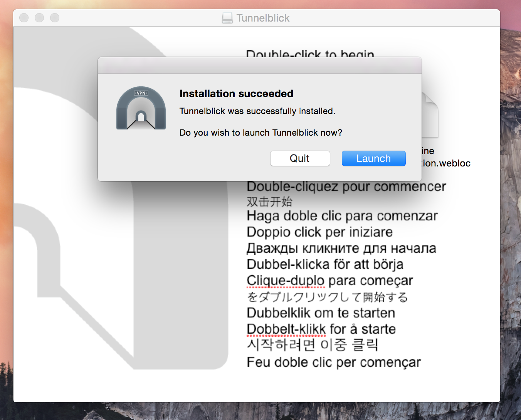521x420 pixels.
Task: Click the Launch button
Action: tap(373, 158)
